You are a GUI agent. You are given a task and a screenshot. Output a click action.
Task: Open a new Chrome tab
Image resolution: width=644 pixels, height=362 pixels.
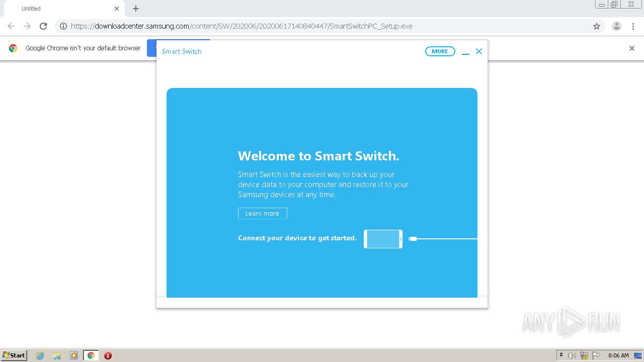pyautogui.click(x=136, y=9)
